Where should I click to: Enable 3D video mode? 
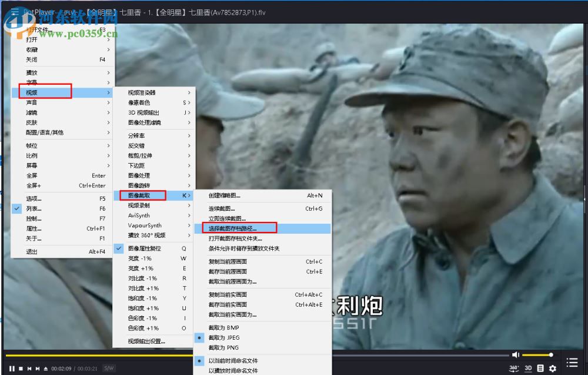pos(529,367)
